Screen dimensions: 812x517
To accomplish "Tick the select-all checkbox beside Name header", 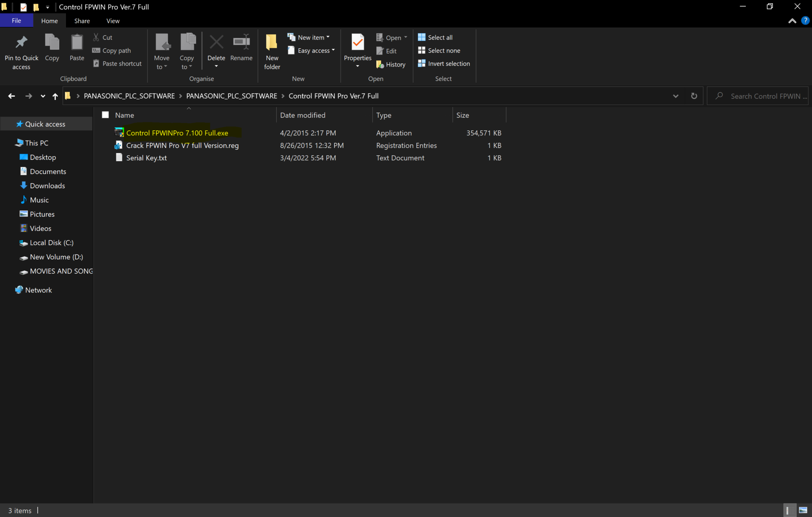I will point(105,115).
